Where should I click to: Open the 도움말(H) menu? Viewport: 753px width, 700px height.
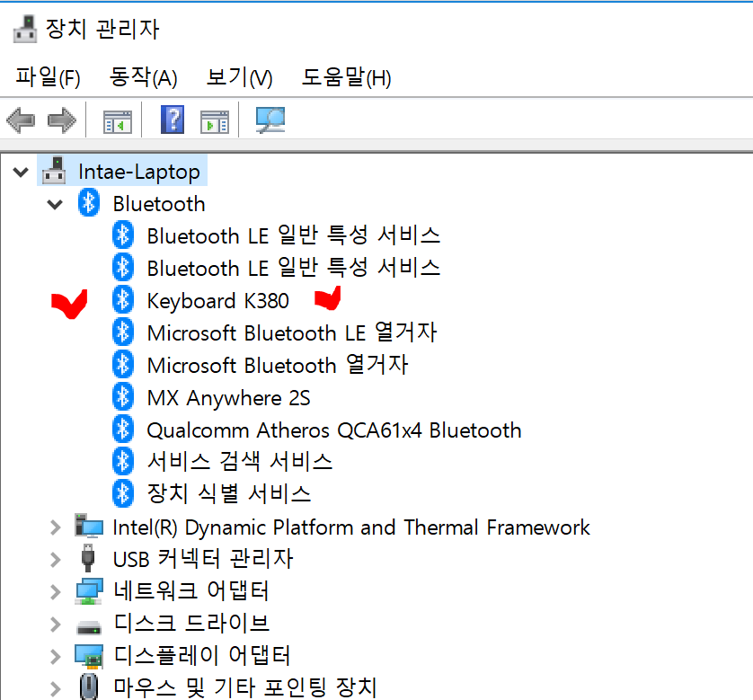[x=346, y=77]
